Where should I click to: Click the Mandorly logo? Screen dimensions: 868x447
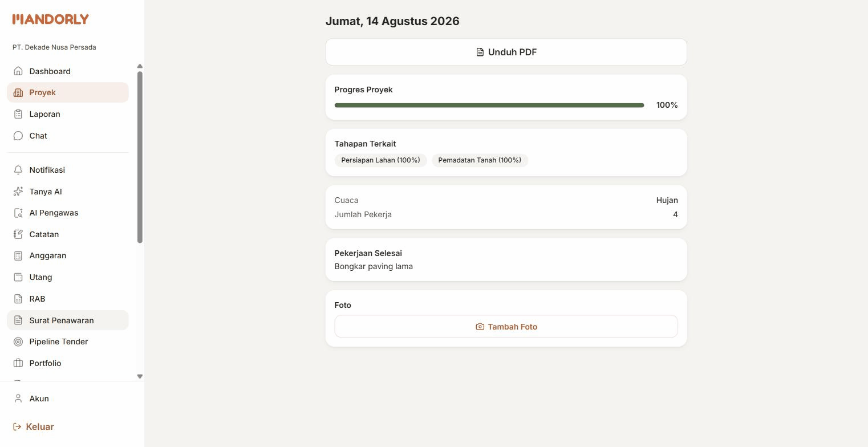[x=51, y=19]
